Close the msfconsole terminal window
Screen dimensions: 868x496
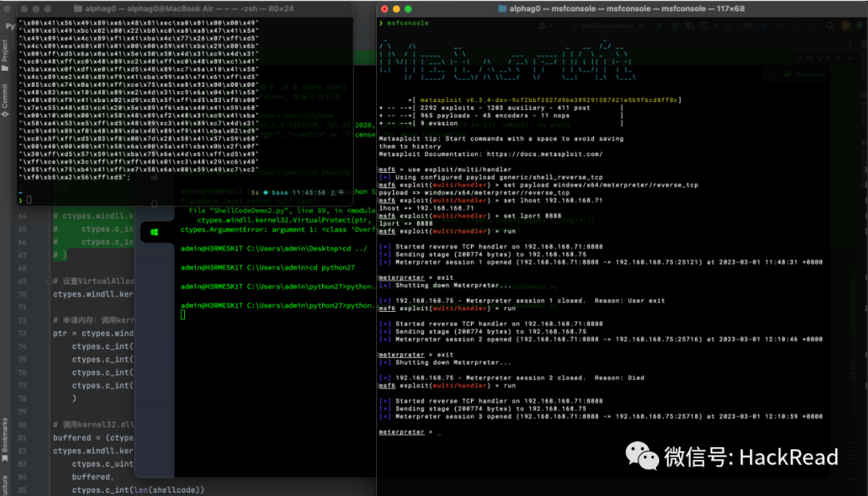(x=384, y=9)
